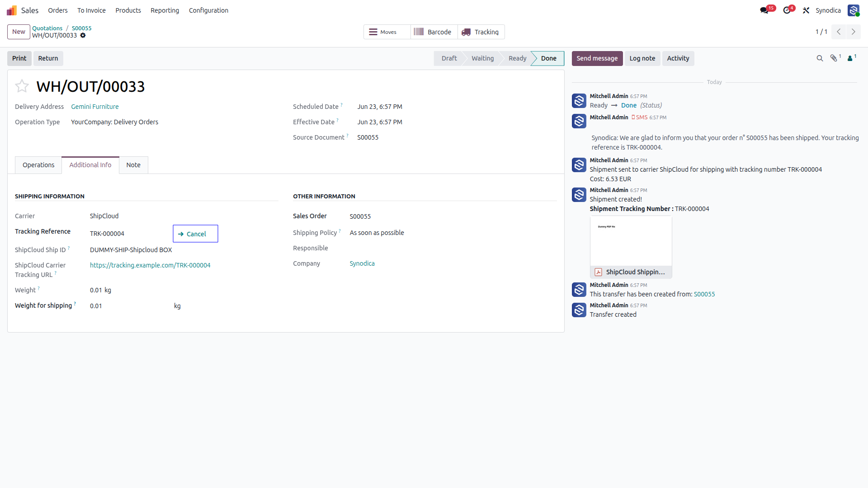Show followers via the person icon
This screenshot has height=488, width=868.
850,58
